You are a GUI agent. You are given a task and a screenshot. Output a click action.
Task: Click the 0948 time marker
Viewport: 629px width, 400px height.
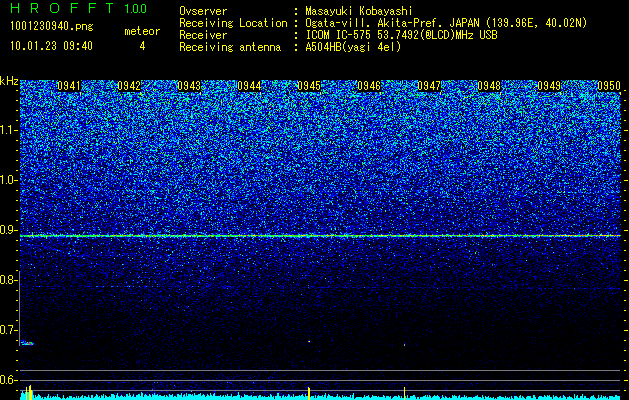(489, 86)
